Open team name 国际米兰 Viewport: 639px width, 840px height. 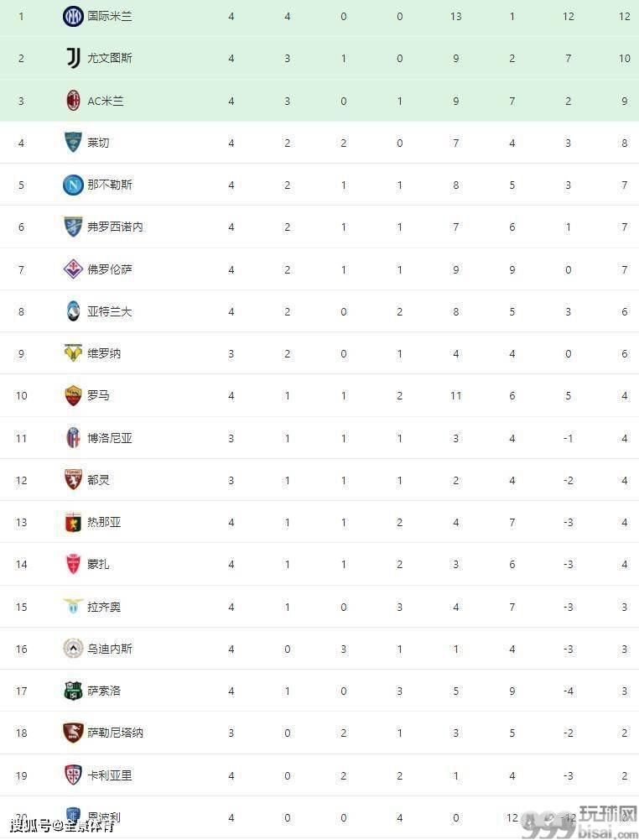coord(110,17)
